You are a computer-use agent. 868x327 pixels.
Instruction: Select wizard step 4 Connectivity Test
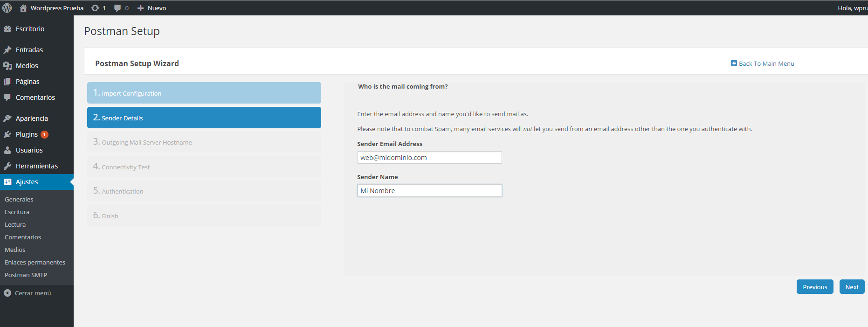(x=204, y=167)
